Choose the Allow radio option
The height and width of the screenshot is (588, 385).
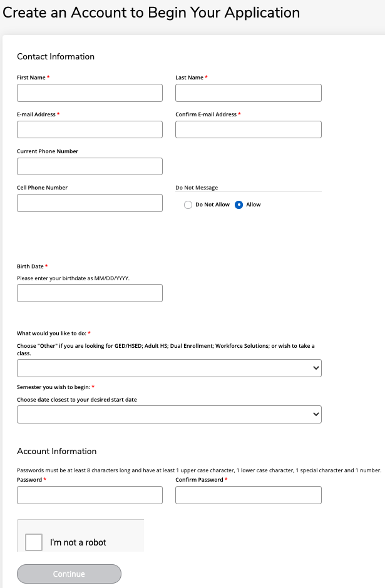point(239,205)
